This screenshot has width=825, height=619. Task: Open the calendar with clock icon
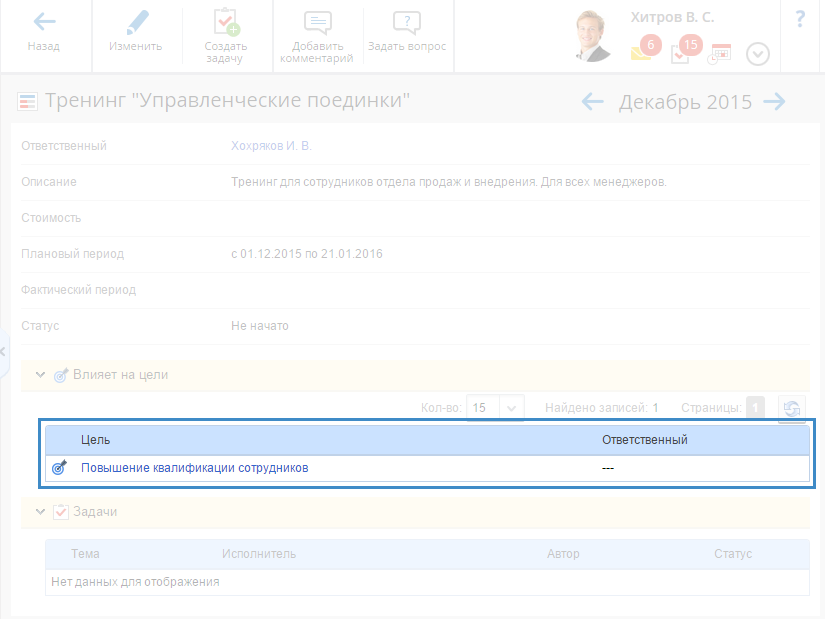(719, 54)
